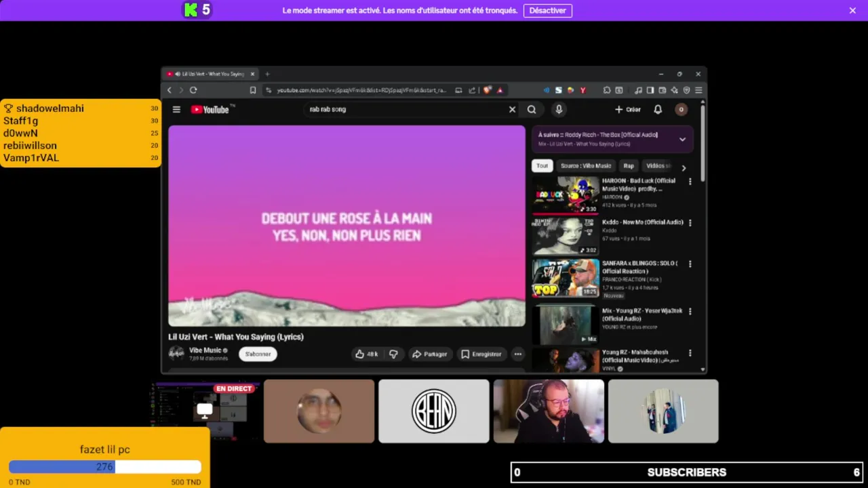Click the Créer button
This screenshot has height=488, width=868.
[x=628, y=109]
